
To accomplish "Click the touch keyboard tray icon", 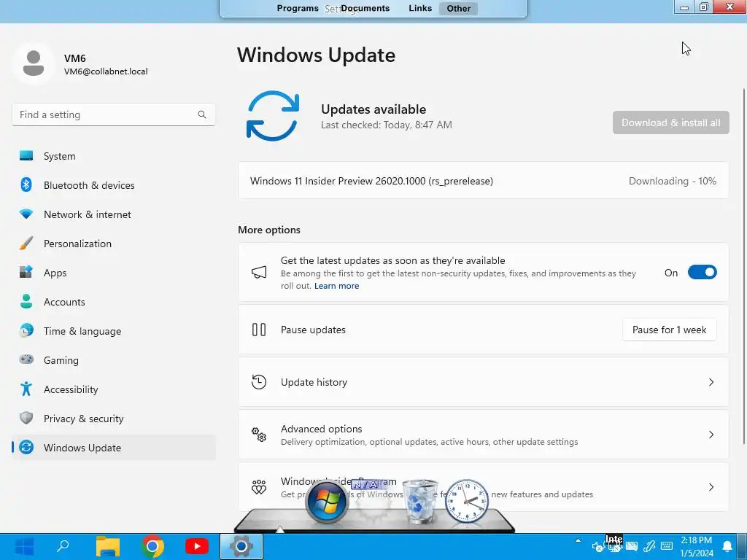I will (x=667, y=546).
